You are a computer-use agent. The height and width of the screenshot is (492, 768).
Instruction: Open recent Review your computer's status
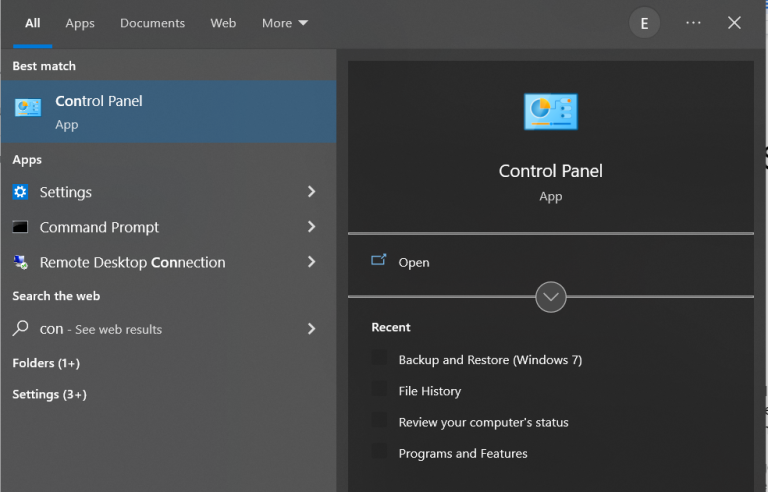point(483,422)
